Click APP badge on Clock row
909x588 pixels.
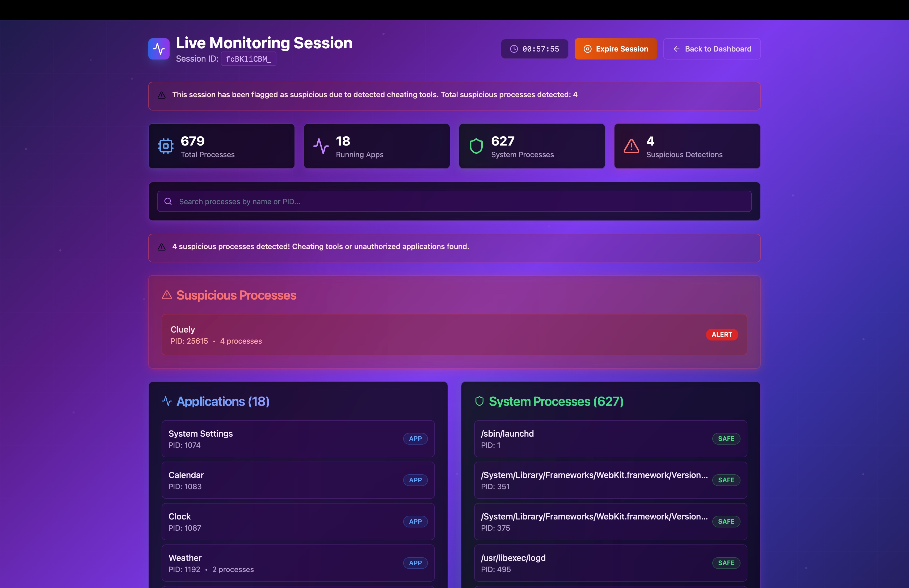coord(415,522)
